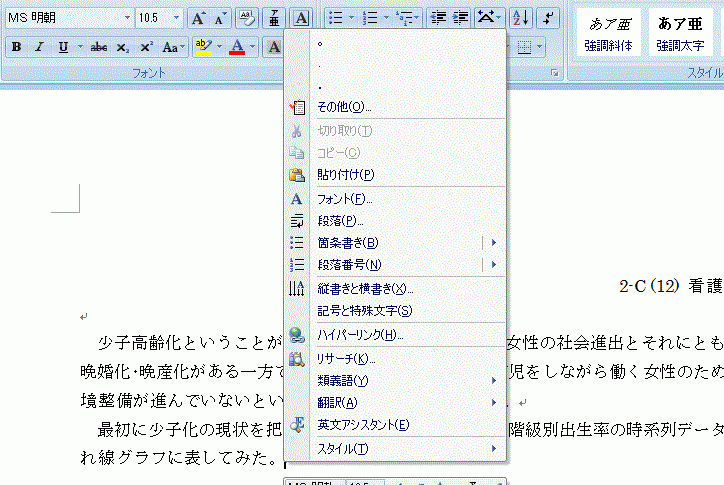Choose 縦書きと横書き(X)... menu item
This screenshot has width=724, height=485.
click(395, 289)
